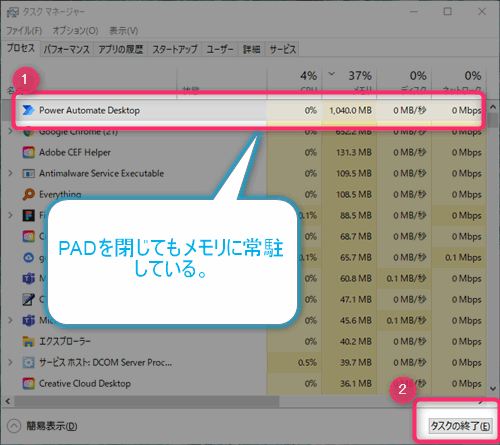Image resolution: width=500 pixels, height=445 pixels.
Task: Click the Figma process icon
Action: (x=29, y=215)
